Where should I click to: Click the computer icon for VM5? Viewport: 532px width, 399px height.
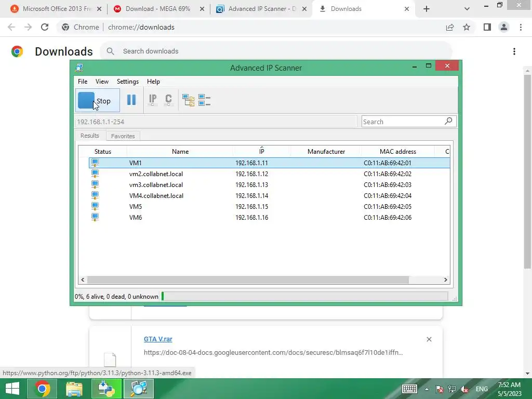click(95, 206)
